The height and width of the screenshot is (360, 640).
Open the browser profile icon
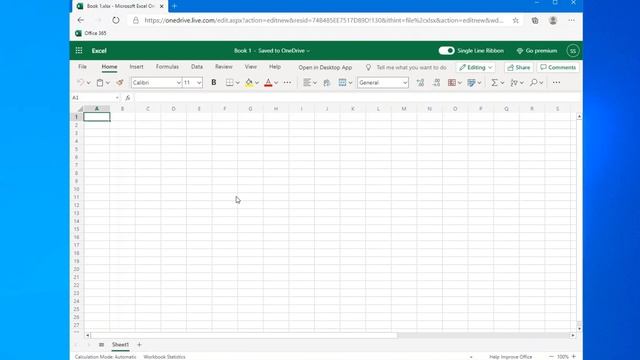tap(553, 20)
